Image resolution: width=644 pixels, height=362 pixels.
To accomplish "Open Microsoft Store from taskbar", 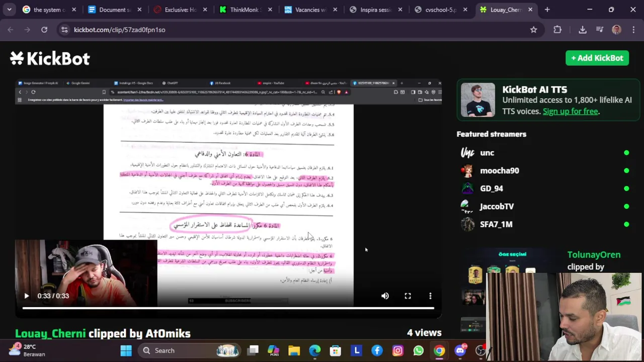I will pyautogui.click(x=335, y=350).
